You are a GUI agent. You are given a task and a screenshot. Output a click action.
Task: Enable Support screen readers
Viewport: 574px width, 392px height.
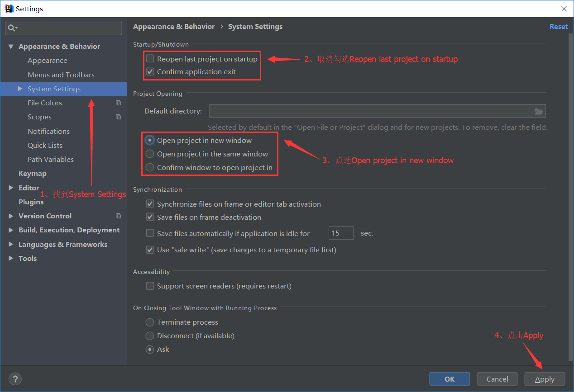click(150, 286)
